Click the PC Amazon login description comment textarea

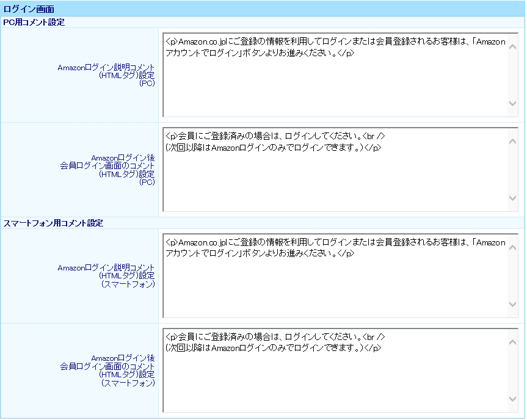point(341,75)
